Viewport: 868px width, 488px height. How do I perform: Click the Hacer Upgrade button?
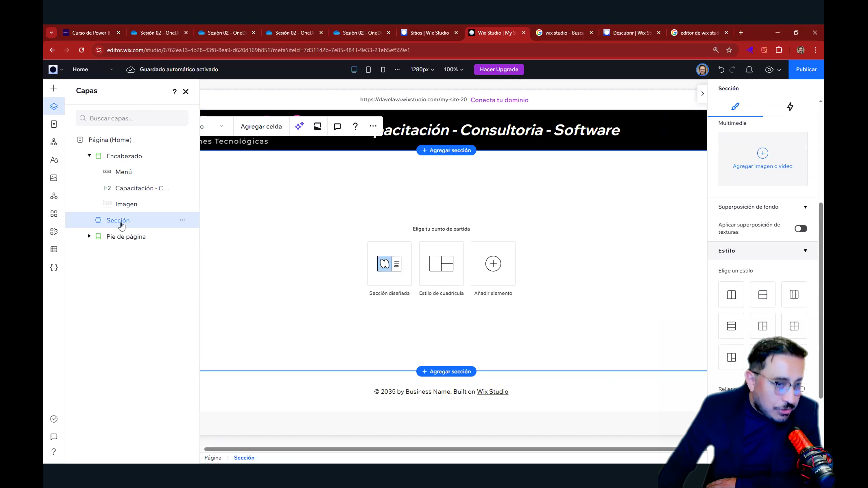(x=499, y=69)
